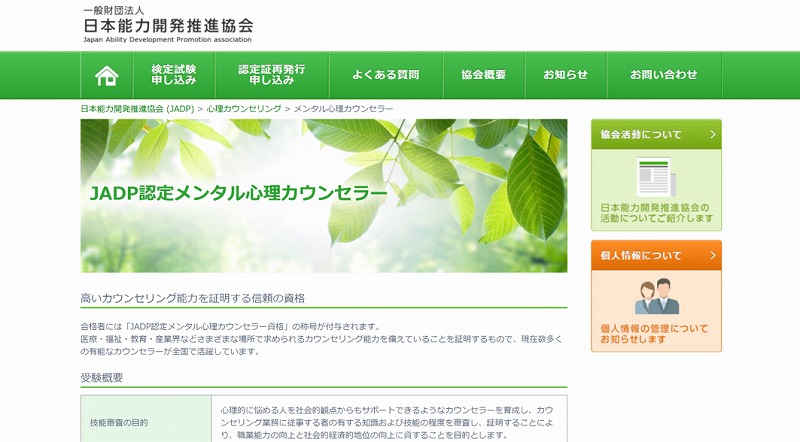Viewport: 800px width, 442px height.
Task: Click the heading 高いカウンセリング能力を証明する信頼の資格
Action: click(x=192, y=299)
